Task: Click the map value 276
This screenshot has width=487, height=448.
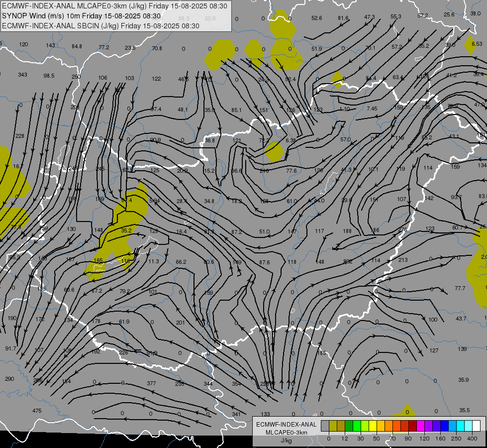Action: (402, 229)
